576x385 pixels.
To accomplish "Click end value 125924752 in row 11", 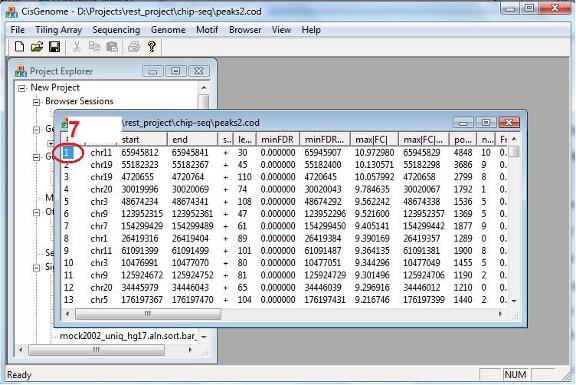I will (x=192, y=275).
